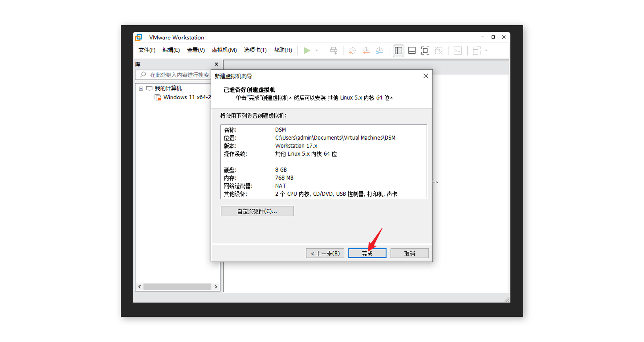
Task: Click the 完成 finish button
Action: pyautogui.click(x=367, y=253)
